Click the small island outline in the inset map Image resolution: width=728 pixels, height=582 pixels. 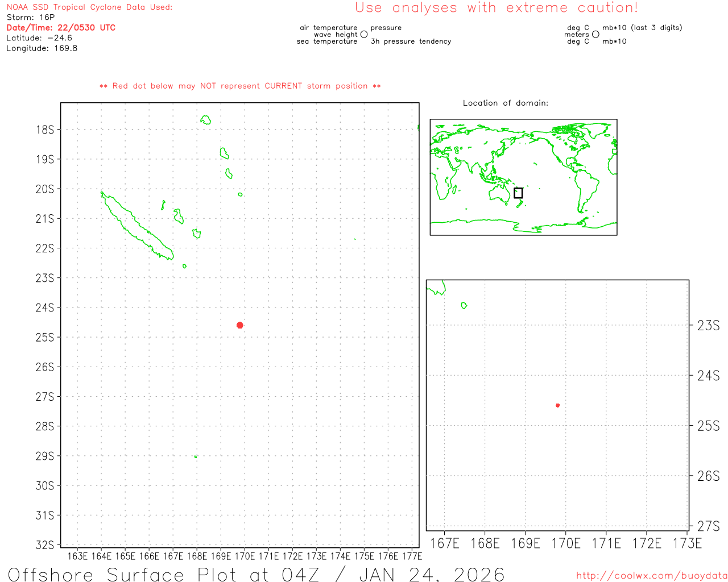464,306
